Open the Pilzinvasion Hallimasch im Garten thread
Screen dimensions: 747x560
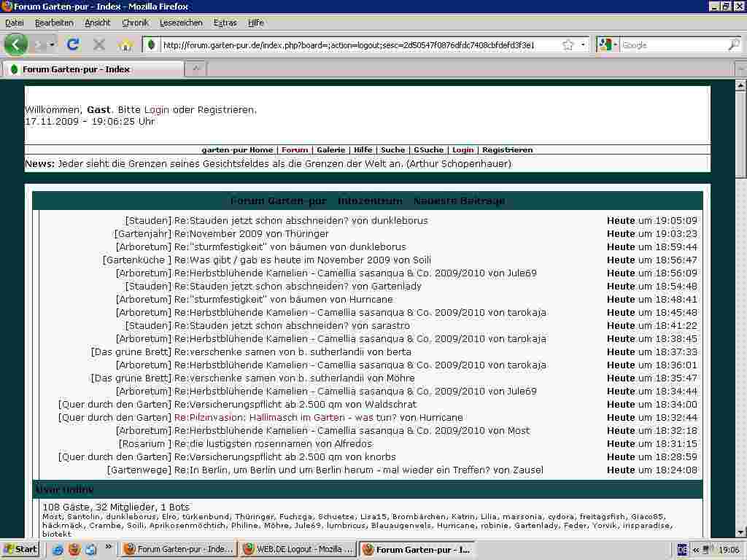click(285, 418)
